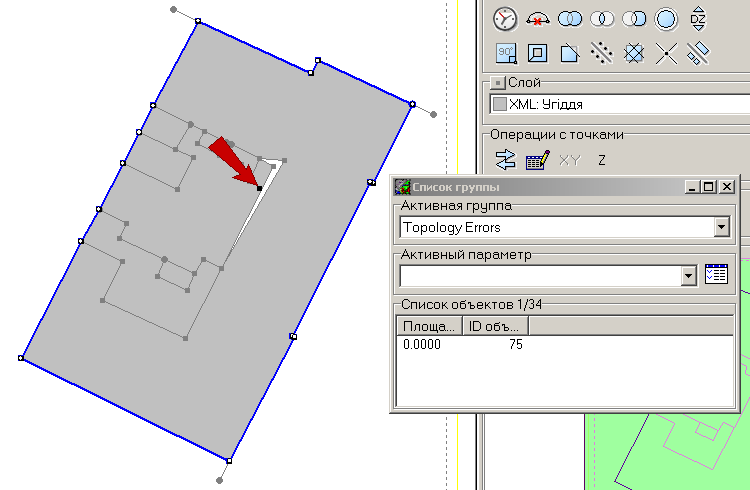Choose the polygon difference operation icon
The height and width of the screenshot is (490, 750).
pos(634,19)
